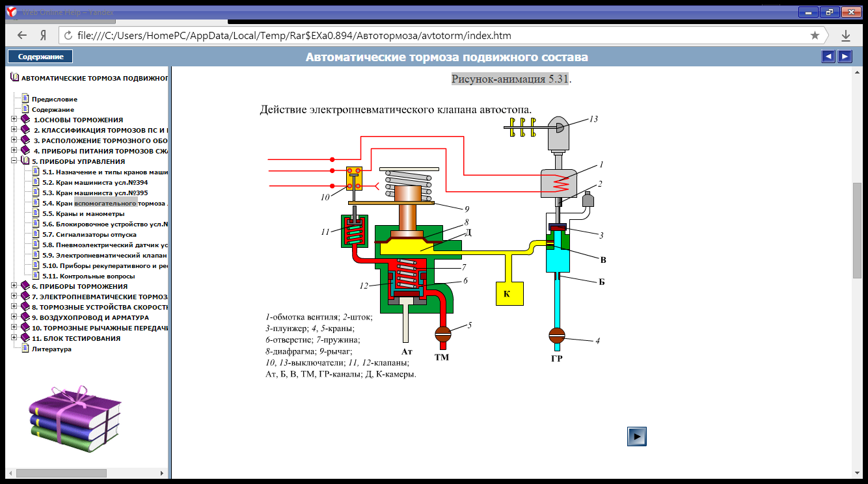Open 5.5. Краны и манометры
The height and width of the screenshot is (484, 868).
point(83,214)
